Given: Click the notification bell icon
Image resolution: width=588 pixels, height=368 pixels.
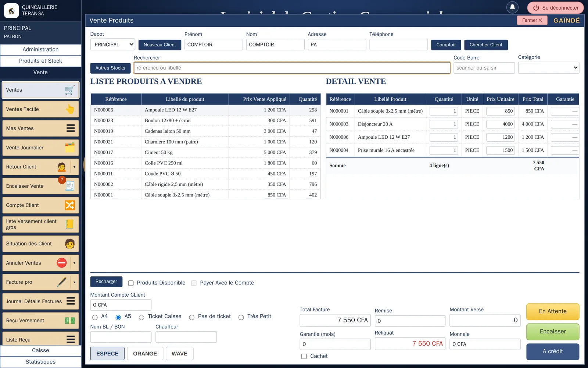Looking at the screenshot, I should pos(512,7).
